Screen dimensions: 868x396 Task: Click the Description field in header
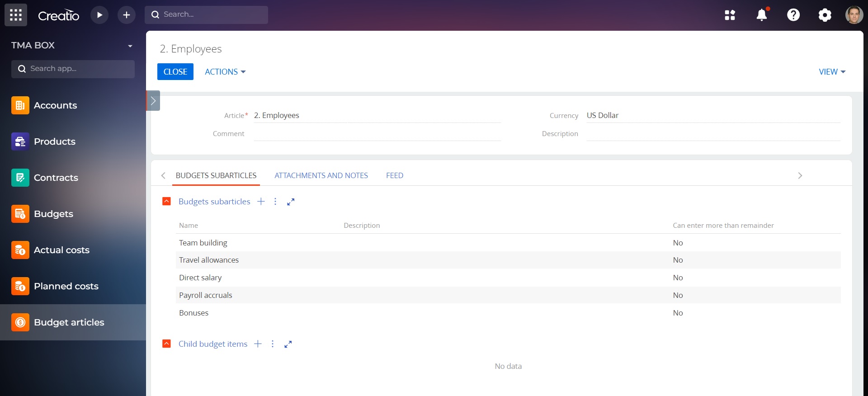(x=713, y=134)
